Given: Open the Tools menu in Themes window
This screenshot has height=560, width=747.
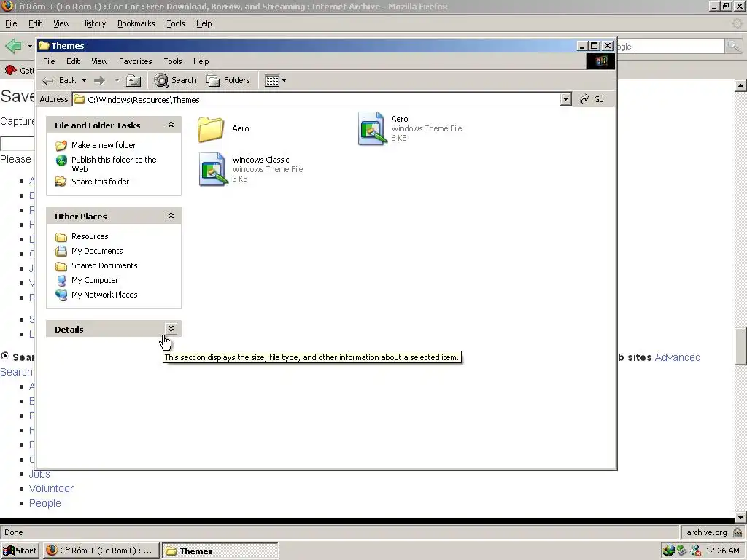Looking at the screenshot, I should pos(172,61).
